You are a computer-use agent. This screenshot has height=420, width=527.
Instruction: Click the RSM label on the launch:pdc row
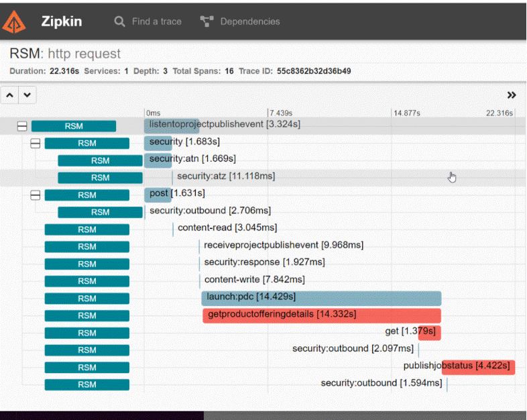(x=86, y=299)
